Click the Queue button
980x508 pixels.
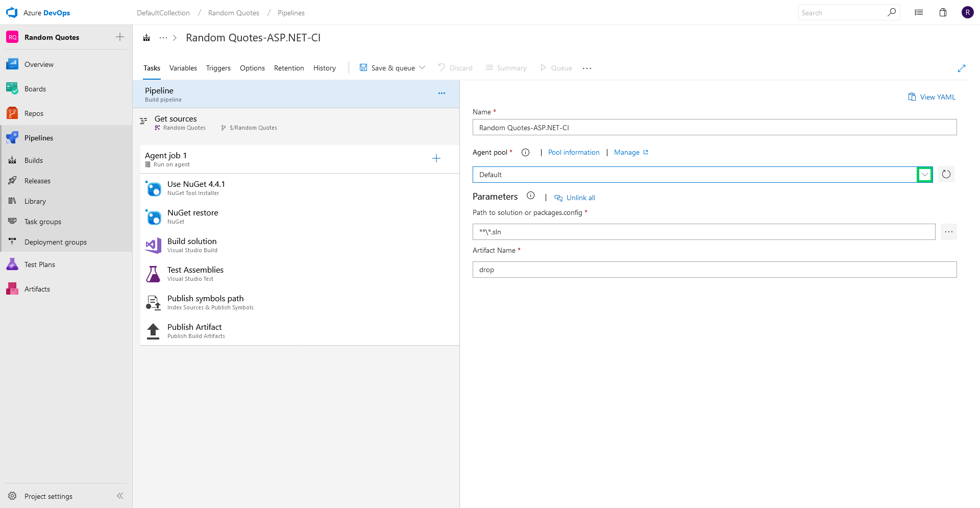(x=556, y=68)
